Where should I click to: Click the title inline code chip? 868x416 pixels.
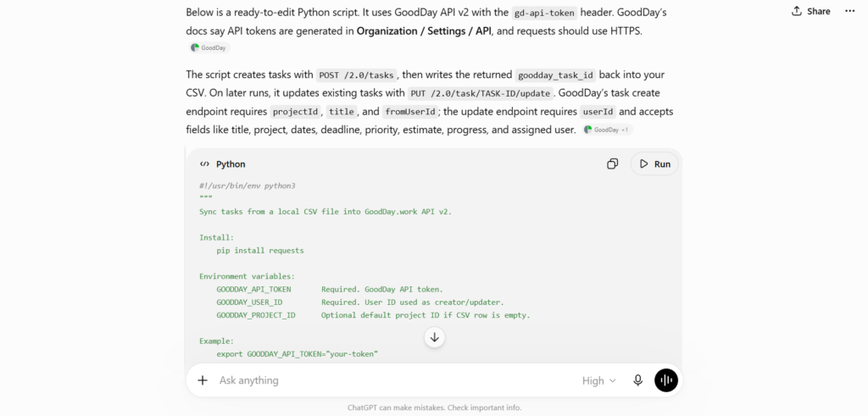341,112
